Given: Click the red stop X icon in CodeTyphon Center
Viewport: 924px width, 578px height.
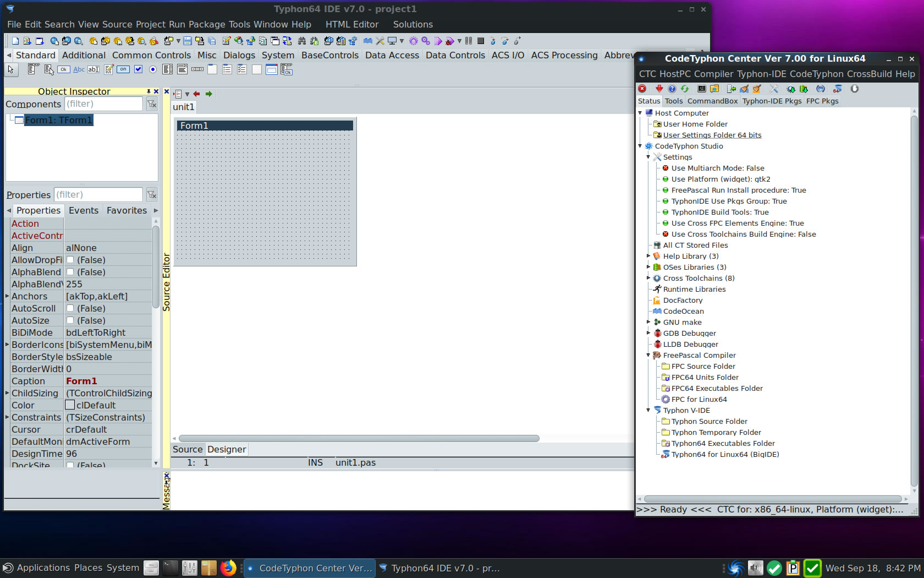Looking at the screenshot, I should tap(642, 89).
